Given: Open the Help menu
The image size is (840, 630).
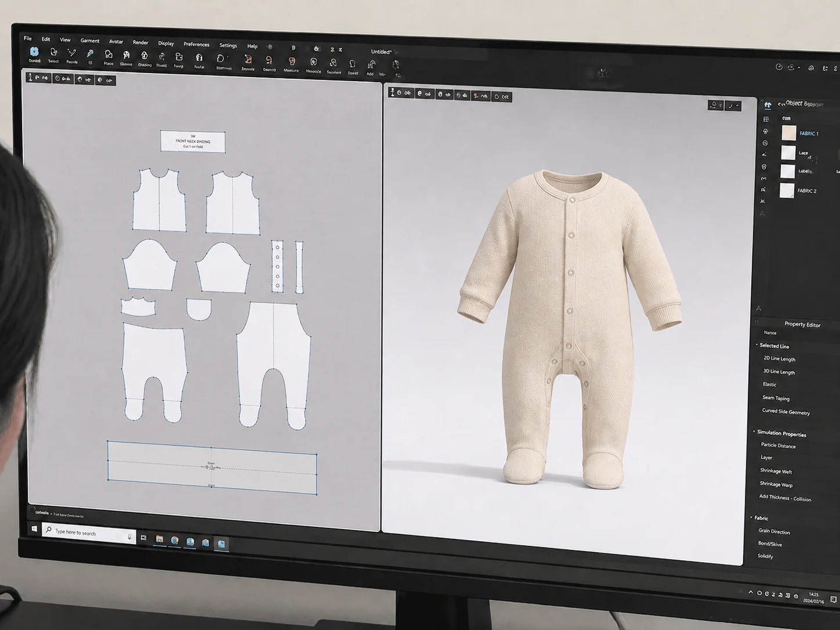Looking at the screenshot, I should coord(252,46).
